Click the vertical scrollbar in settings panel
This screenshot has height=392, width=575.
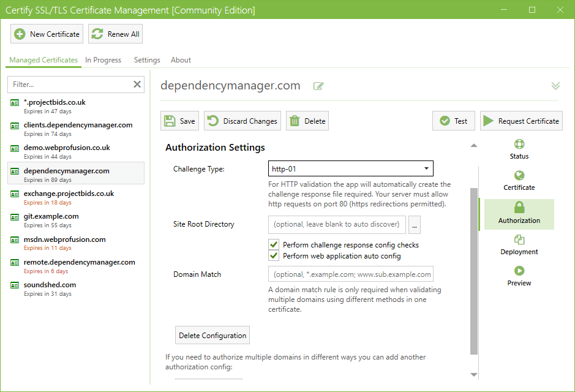(x=473, y=269)
